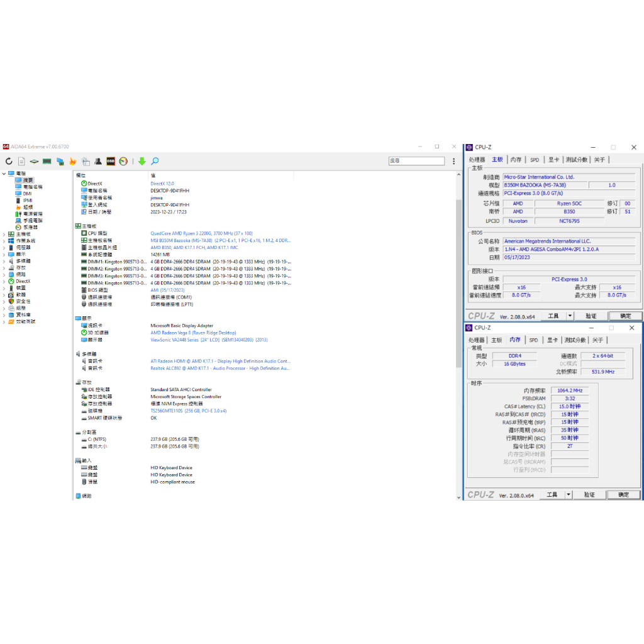Click the flame stability test toolbar icon
Image resolution: width=644 pixels, height=644 pixels.
click(73, 162)
